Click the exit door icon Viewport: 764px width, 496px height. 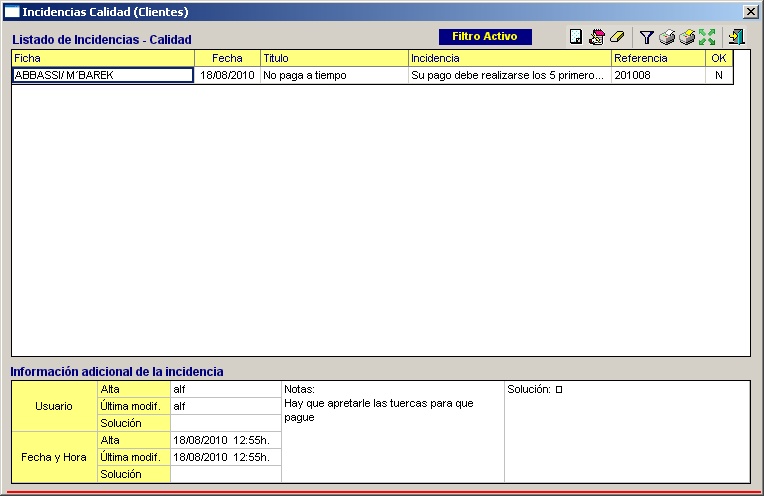point(736,37)
